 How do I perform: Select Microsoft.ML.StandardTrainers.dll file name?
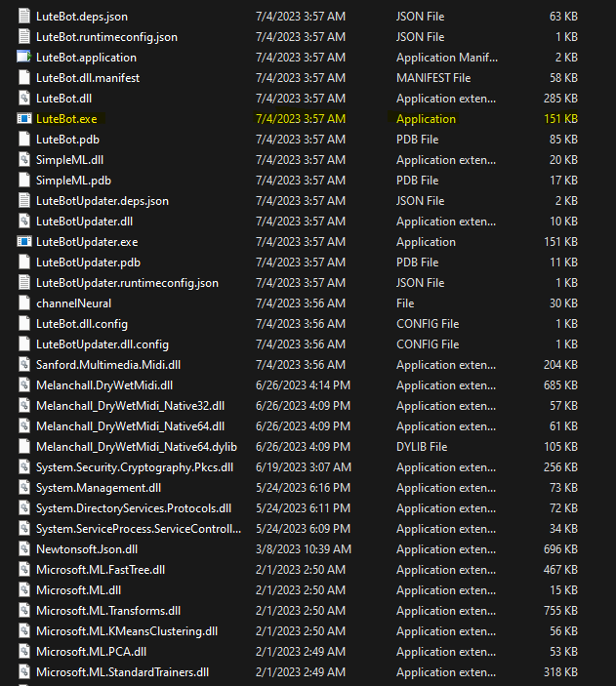(x=122, y=672)
